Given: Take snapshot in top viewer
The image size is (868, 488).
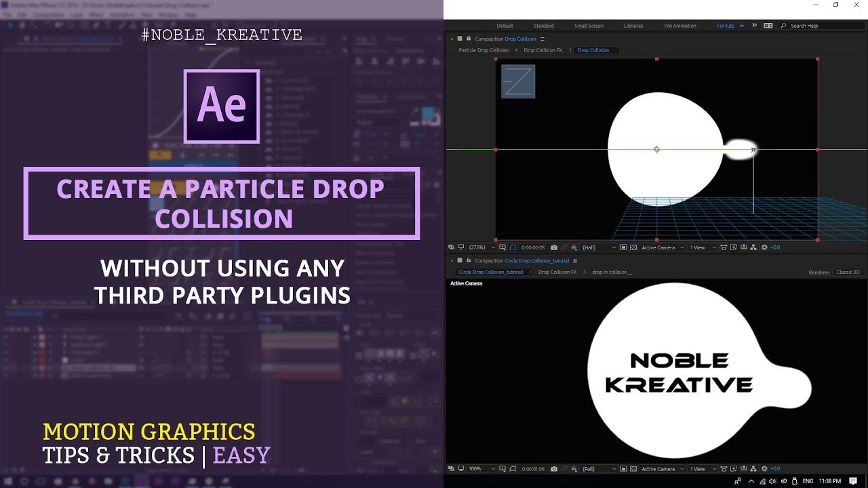Looking at the screenshot, I should [x=554, y=247].
